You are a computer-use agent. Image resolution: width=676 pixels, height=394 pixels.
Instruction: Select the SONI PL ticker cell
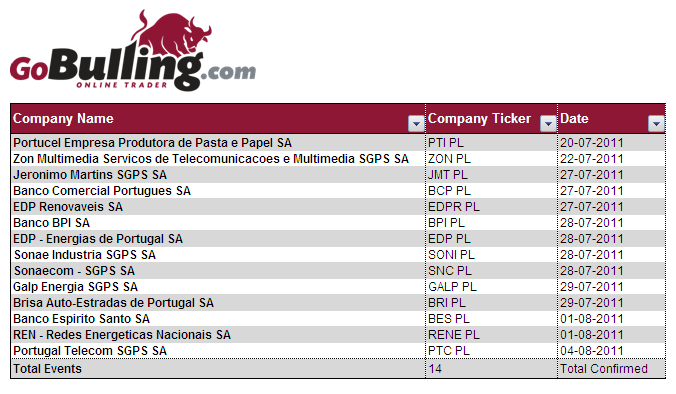491,255
